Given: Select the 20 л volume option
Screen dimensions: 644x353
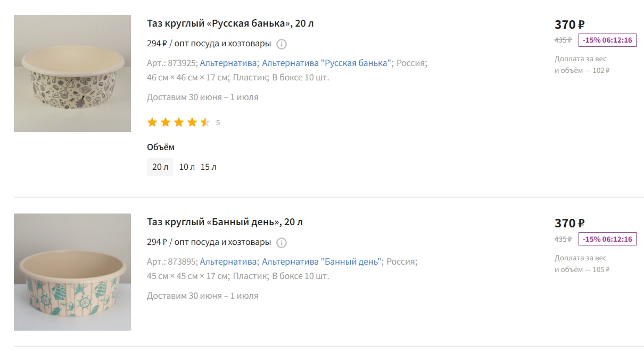Looking at the screenshot, I should coord(160,167).
